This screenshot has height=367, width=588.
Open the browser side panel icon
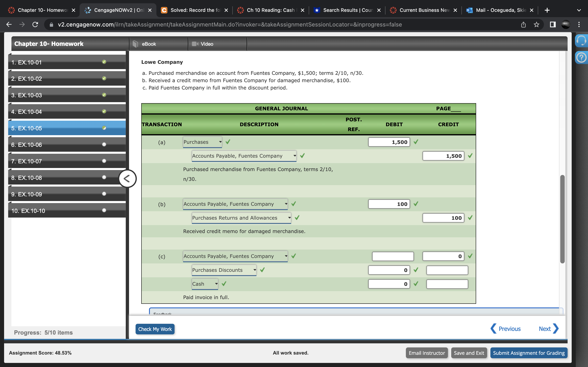click(553, 24)
